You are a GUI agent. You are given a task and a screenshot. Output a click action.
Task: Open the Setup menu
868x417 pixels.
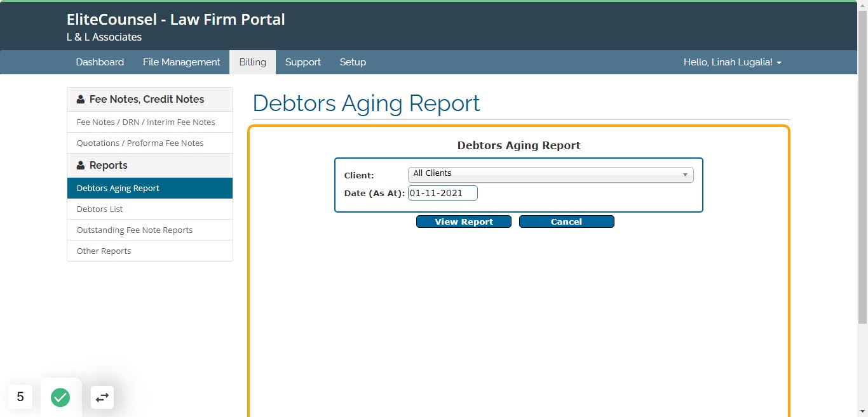(x=353, y=62)
